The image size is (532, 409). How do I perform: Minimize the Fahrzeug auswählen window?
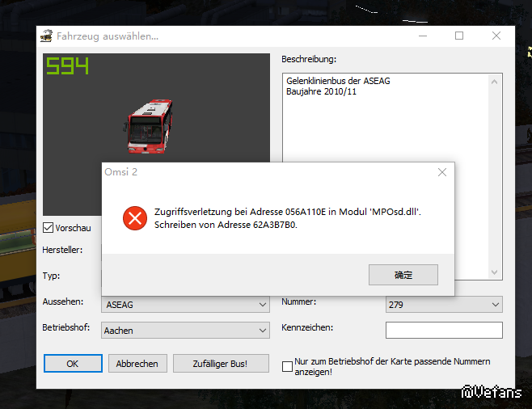pyautogui.click(x=423, y=36)
